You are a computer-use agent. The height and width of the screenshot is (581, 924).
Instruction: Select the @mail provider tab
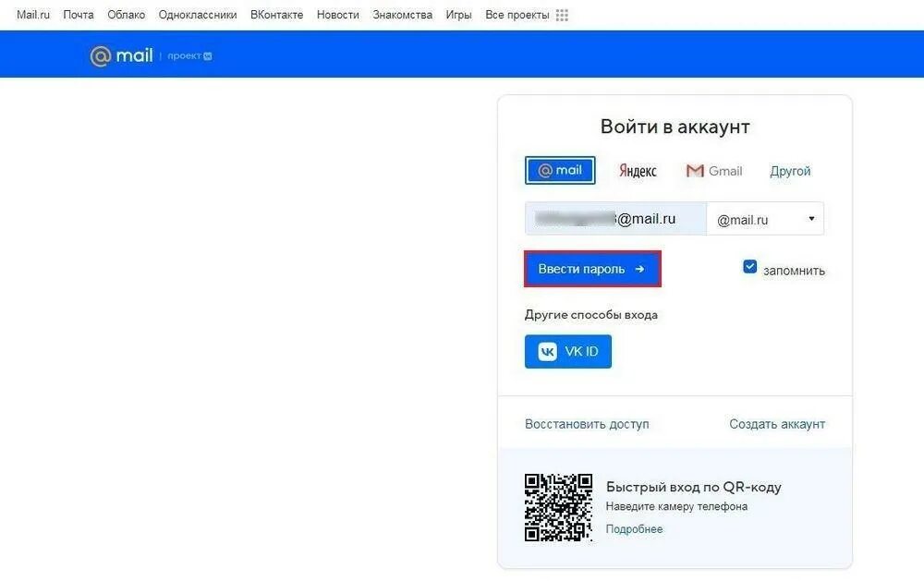pyautogui.click(x=560, y=170)
